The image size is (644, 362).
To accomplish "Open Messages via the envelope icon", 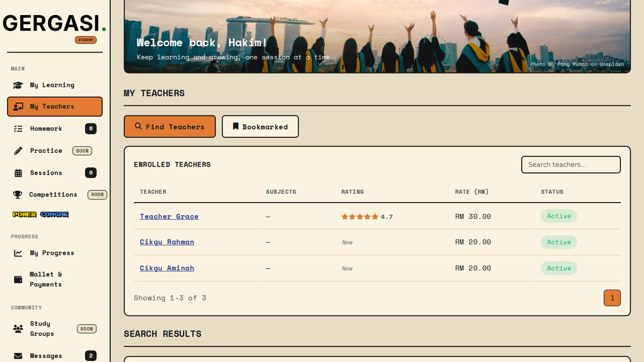I will point(18,356).
